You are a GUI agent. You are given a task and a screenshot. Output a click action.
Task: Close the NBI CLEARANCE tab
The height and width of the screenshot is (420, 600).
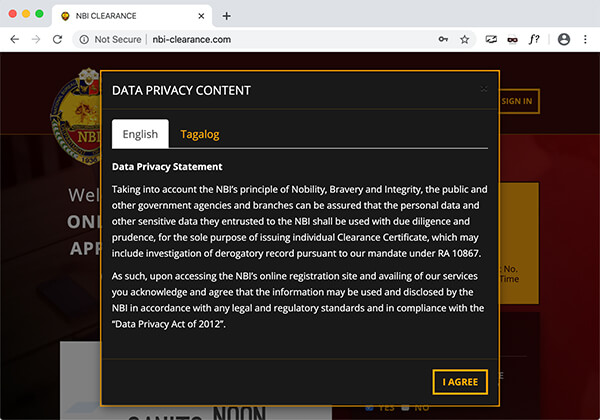(201, 16)
